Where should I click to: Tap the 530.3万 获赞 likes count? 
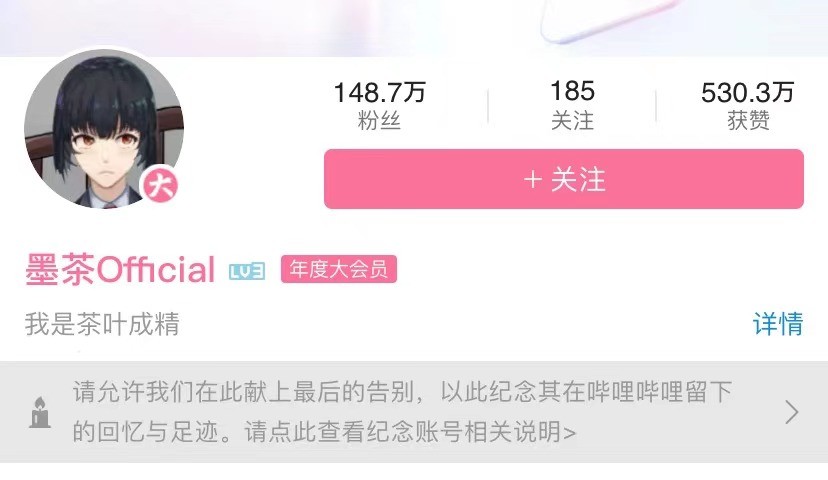(x=748, y=106)
